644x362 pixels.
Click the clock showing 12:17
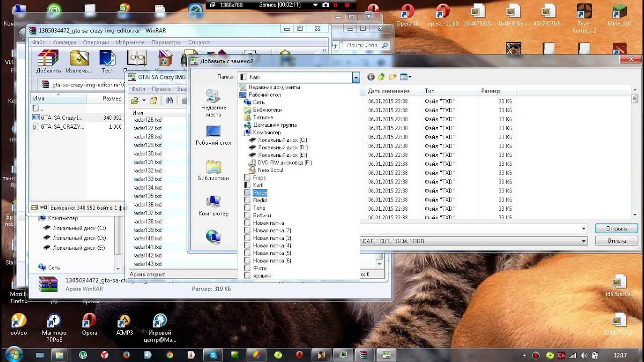point(620,355)
